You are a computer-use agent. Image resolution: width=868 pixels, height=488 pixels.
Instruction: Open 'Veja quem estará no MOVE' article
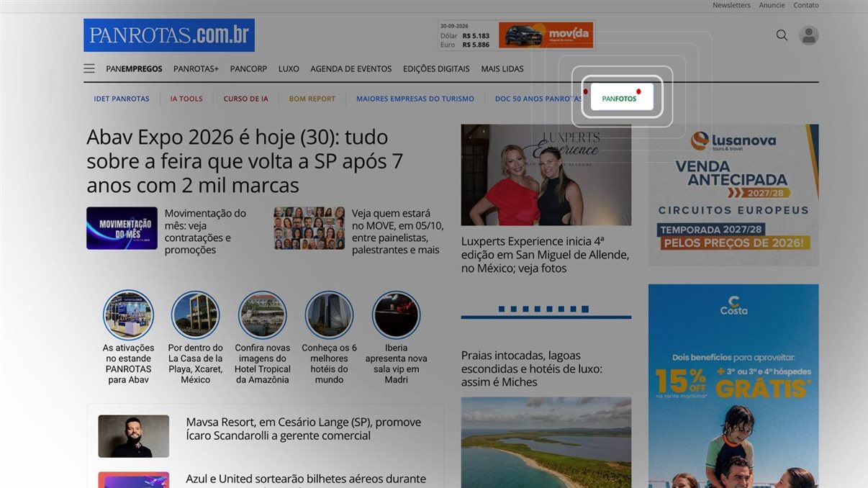(x=397, y=232)
